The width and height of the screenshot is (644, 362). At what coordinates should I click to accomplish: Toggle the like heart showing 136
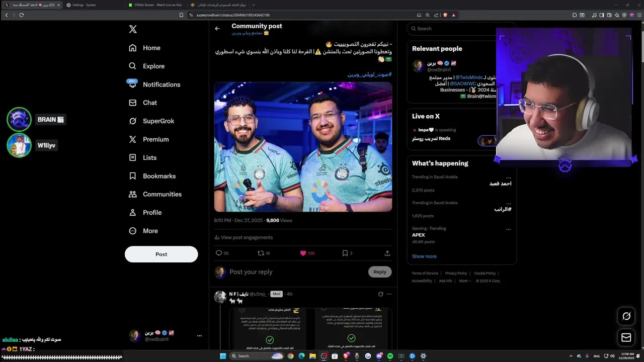(307, 253)
